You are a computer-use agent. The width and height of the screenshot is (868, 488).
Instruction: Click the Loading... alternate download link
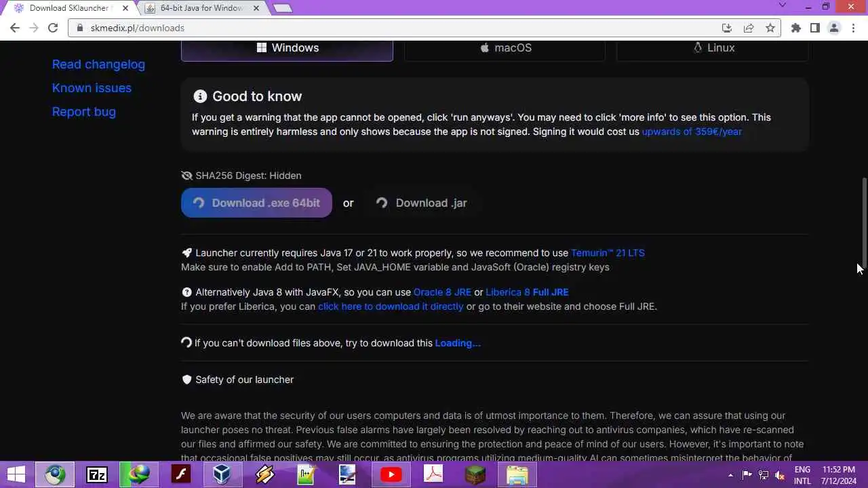458,343
